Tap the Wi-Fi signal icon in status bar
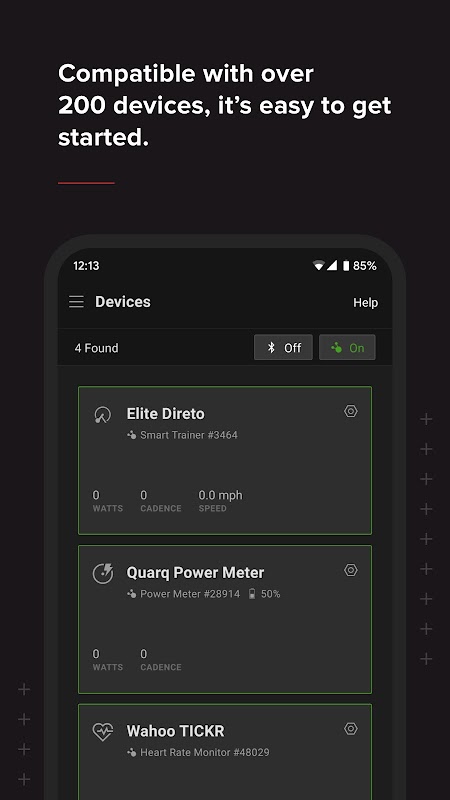 coord(319,265)
